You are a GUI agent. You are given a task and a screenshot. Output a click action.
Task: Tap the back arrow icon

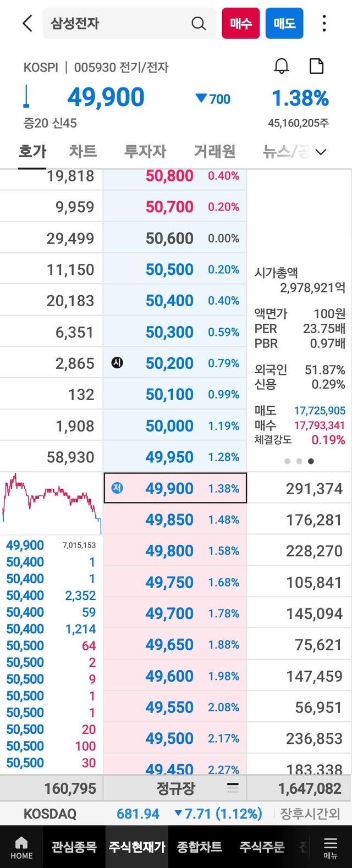click(28, 24)
